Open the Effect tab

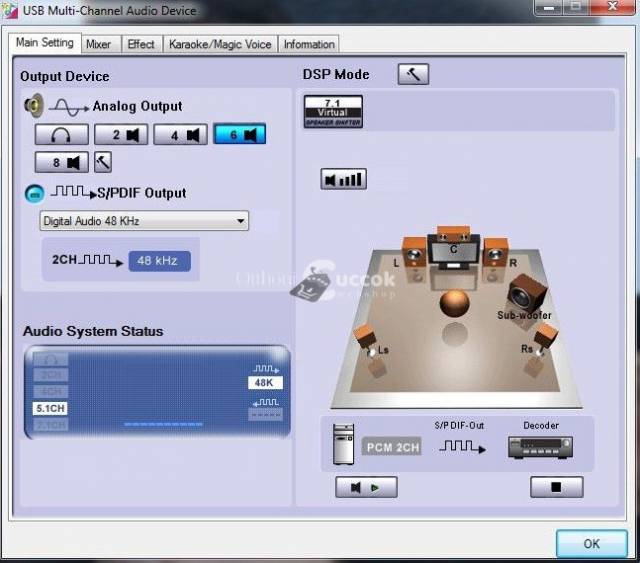(141, 44)
